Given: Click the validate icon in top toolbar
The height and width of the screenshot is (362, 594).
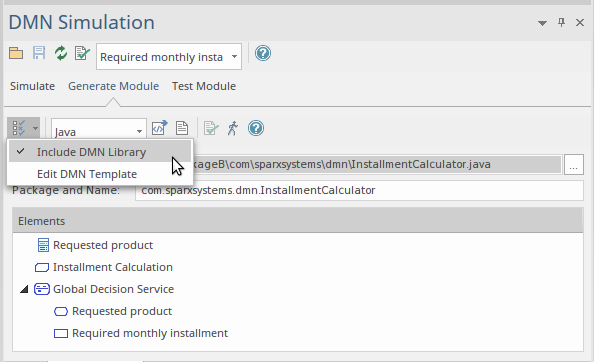Looking at the screenshot, I should click(x=82, y=53).
